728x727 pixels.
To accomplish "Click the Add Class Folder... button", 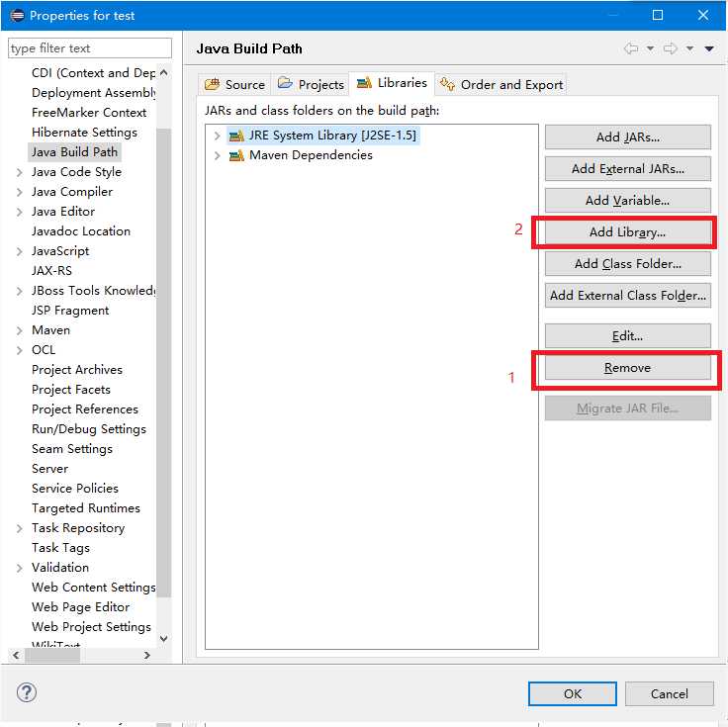I will [x=628, y=263].
